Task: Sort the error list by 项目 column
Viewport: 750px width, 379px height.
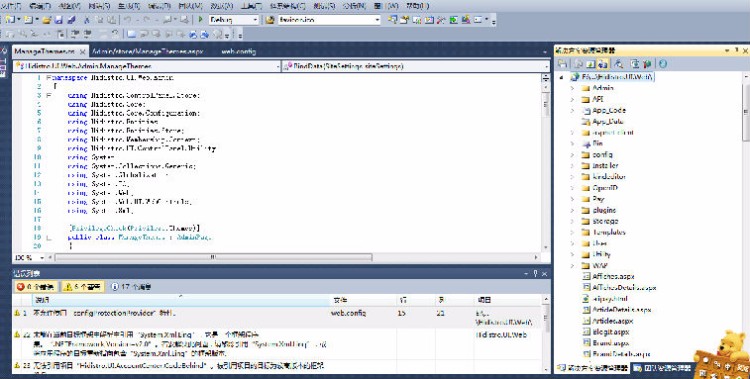Action: click(507, 300)
